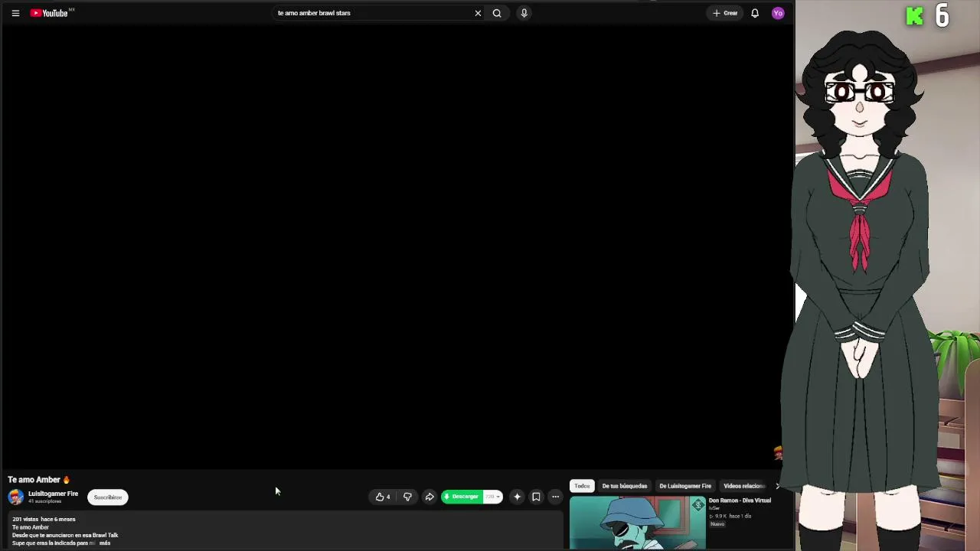Select the 'De Luisitogamer Fire' chip
The height and width of the screenshot is (551, 980).
click(x=685, y=486)
